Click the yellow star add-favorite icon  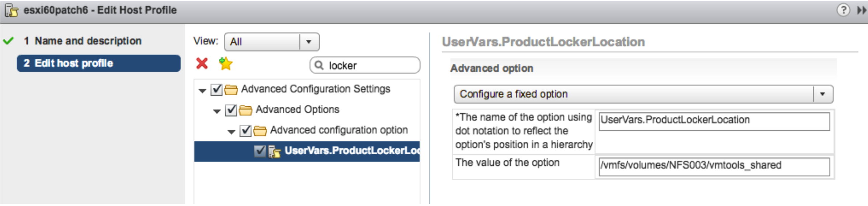(x=225, y=63)
